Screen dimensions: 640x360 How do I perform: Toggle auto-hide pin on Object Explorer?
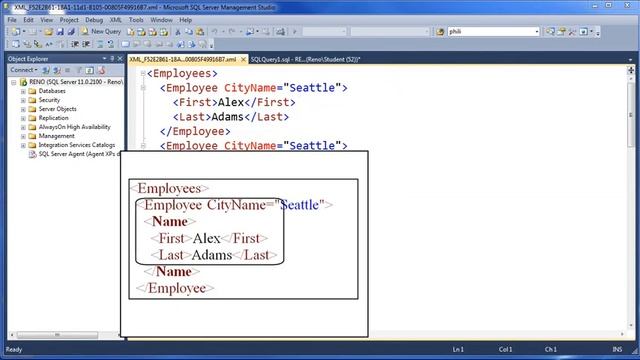(112, 59)
